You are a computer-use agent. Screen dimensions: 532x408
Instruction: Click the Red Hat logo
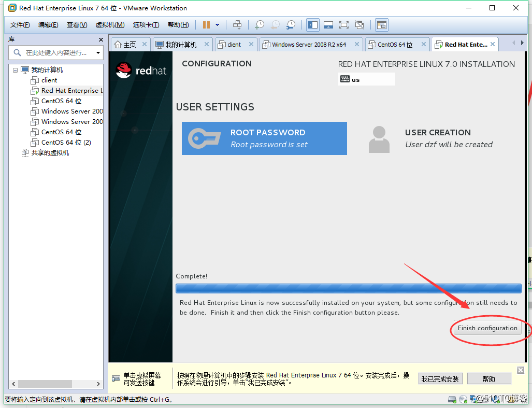141,71
